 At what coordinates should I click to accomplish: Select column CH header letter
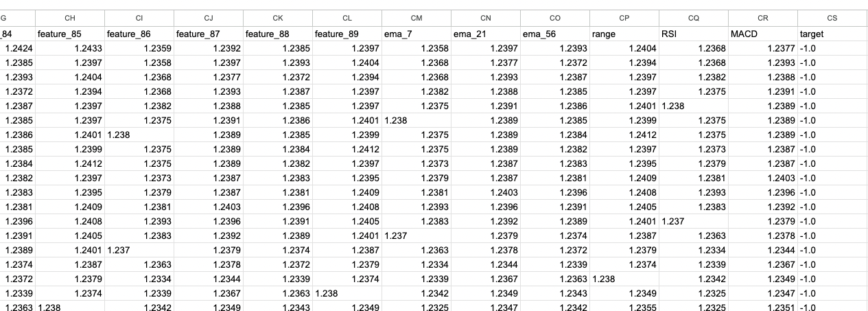70,19
